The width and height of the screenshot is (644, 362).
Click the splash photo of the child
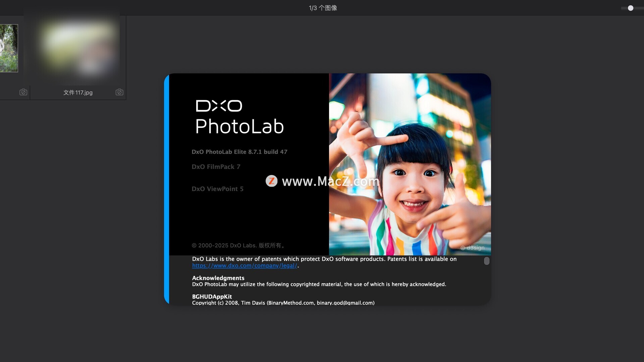(410, 164)
